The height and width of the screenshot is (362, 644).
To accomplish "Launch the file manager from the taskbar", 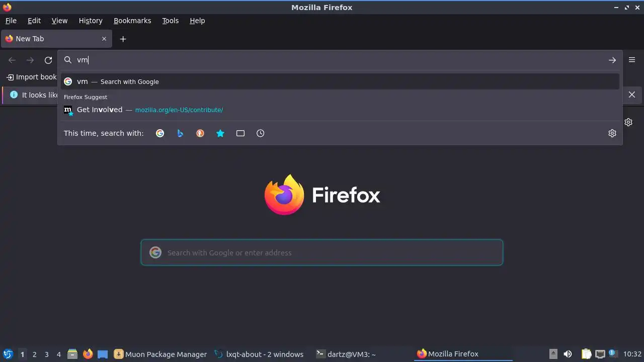I will (x=72, y=354).
